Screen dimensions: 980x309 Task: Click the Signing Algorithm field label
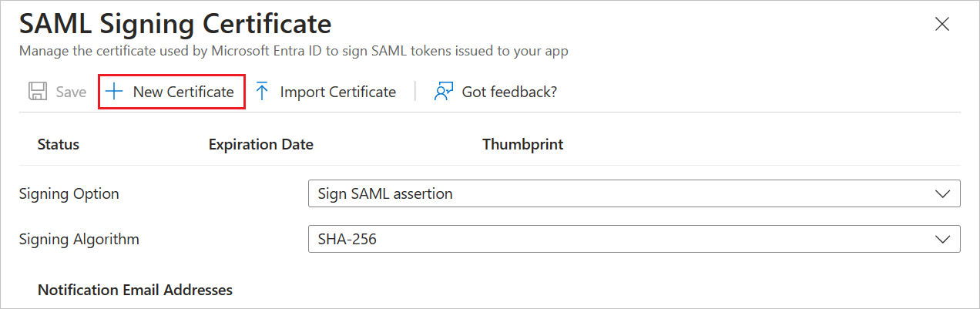coord(79,239)
